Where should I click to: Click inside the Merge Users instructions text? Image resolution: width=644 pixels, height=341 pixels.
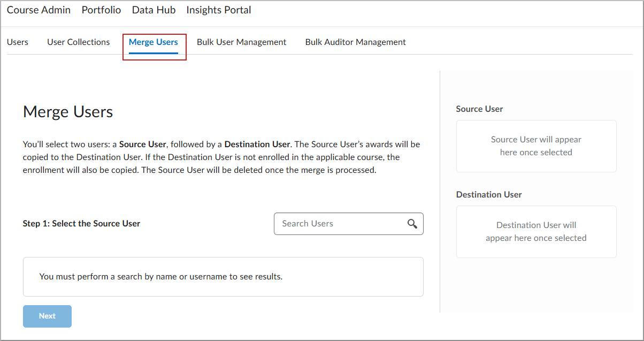(x=221, y=156)
